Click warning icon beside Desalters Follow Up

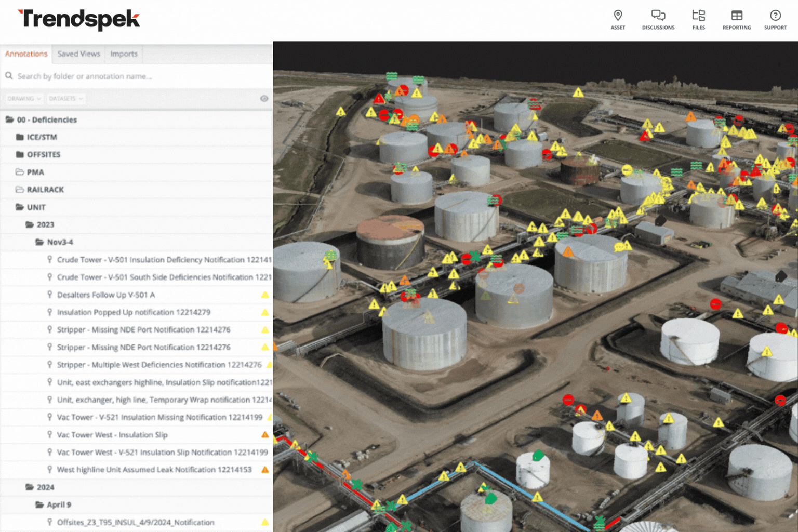[x=265, y=295]
